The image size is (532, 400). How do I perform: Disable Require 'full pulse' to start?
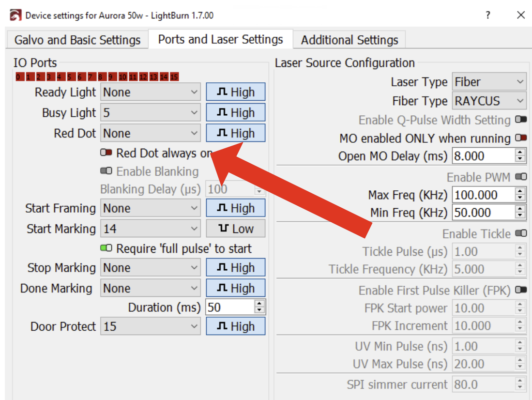[x=106, y=248]
